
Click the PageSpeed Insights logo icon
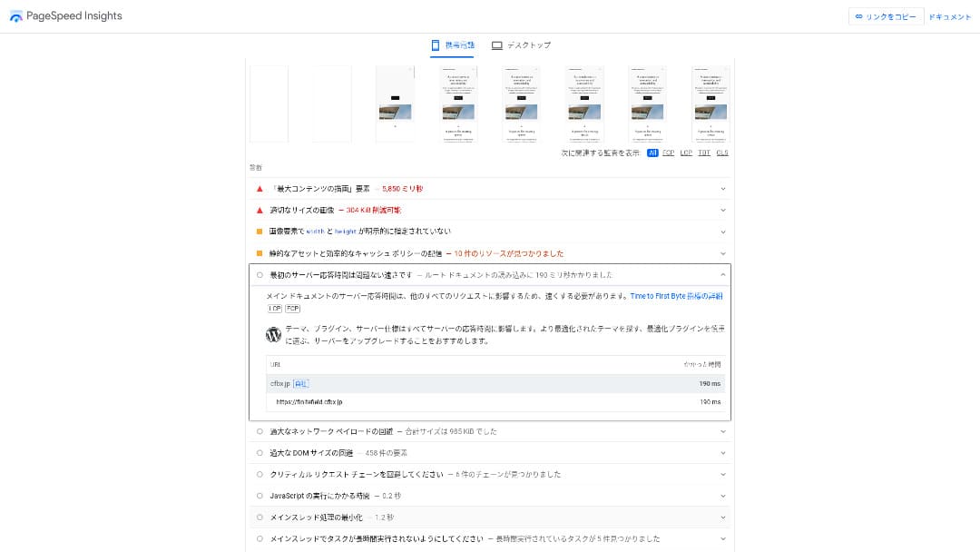(15, 16)
